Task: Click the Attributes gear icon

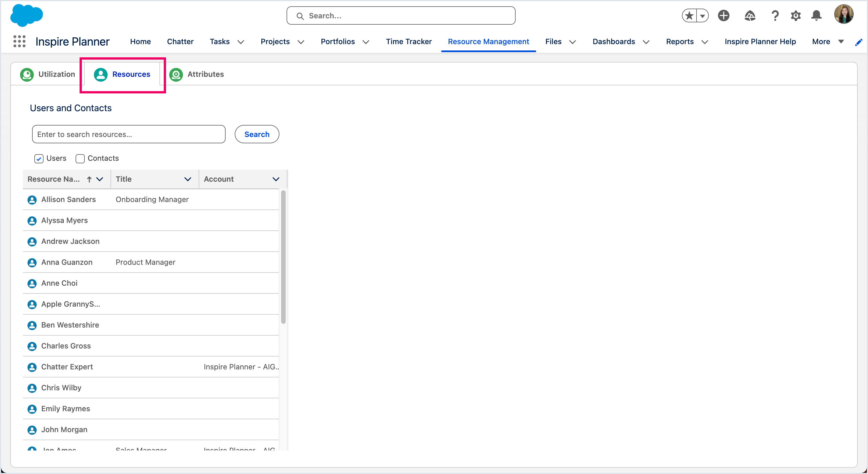Action: pos(176,75)
